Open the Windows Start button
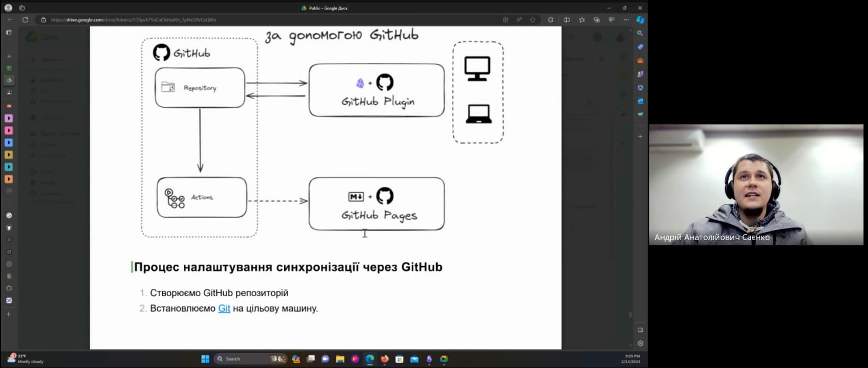 coord(205,359)
